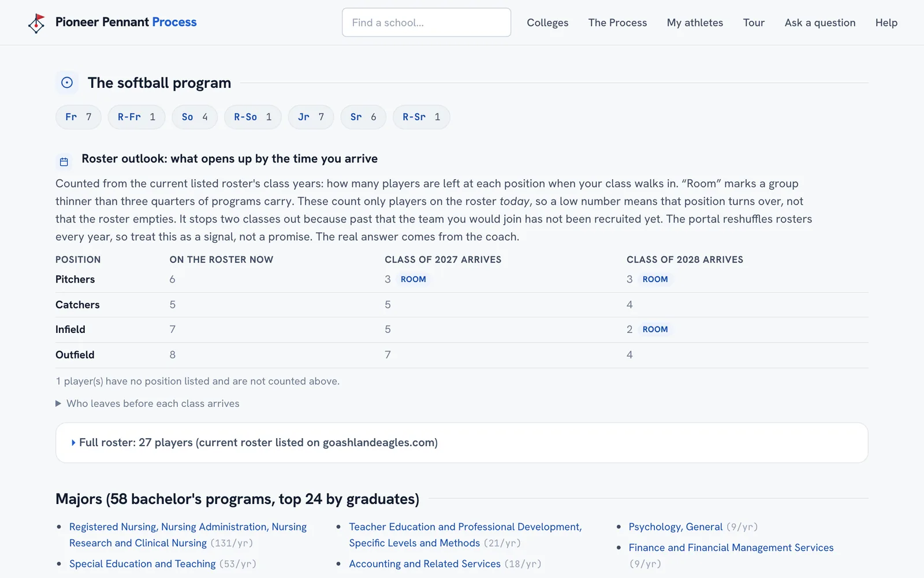Select the Sr 6 class chip

click(x=363, y=117)
